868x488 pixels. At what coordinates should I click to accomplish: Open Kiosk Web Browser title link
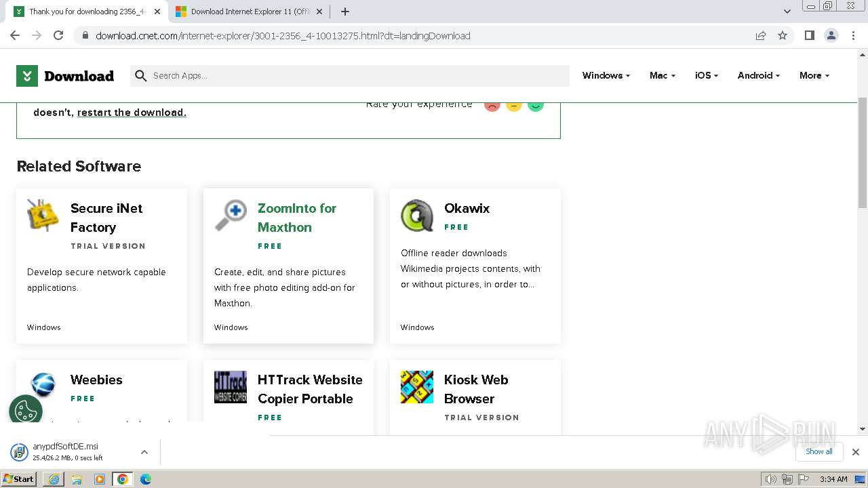point(476,389)
